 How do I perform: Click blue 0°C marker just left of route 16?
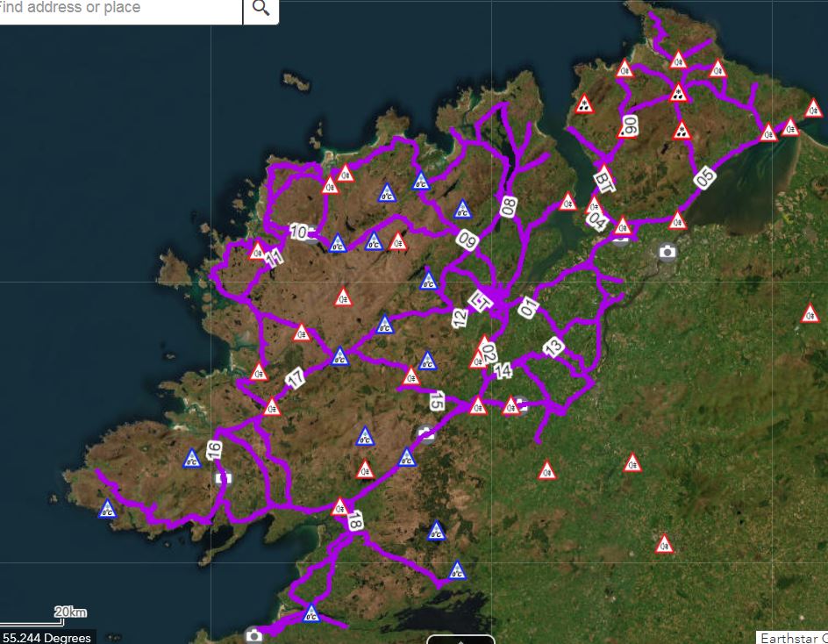pos(192,459)
